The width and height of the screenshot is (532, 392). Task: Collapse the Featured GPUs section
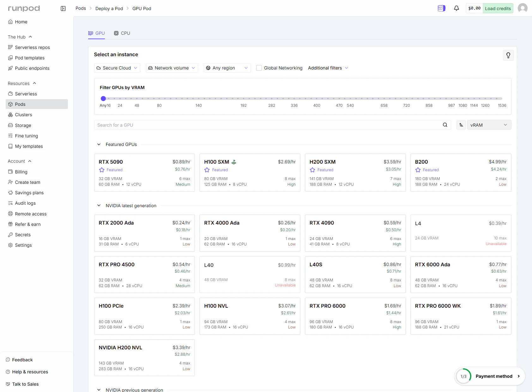click(x=99, y=144)
